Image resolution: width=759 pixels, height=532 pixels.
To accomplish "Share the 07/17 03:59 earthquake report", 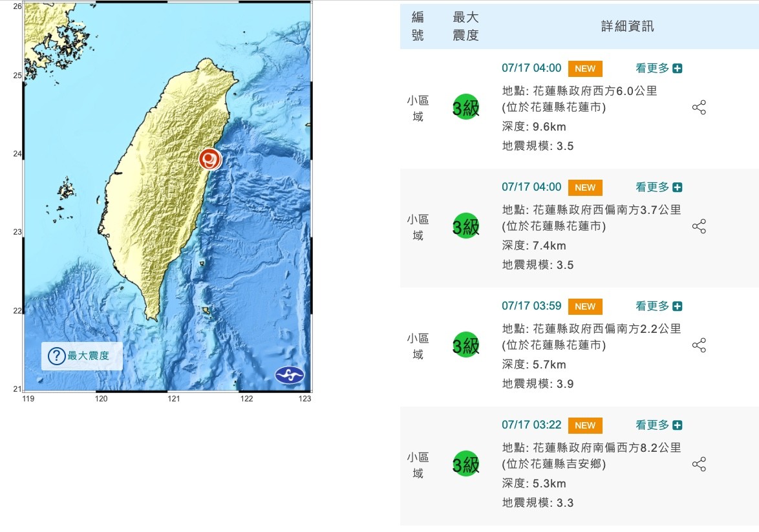I will [x=699, y=345].
